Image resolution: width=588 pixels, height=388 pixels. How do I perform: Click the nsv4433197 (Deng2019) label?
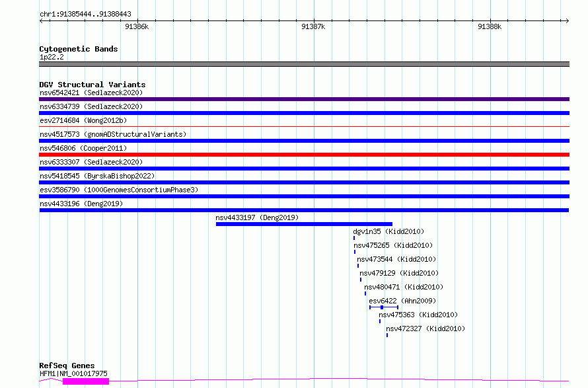point(257,217)
